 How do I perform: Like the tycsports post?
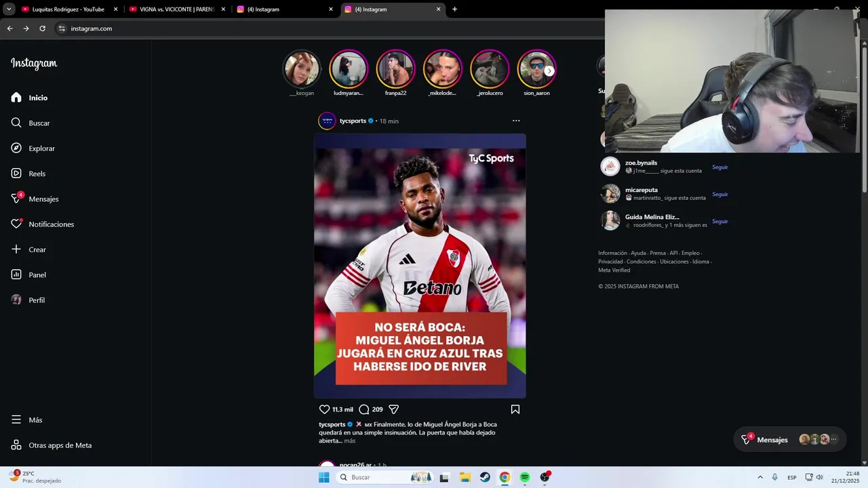(324, 409)
